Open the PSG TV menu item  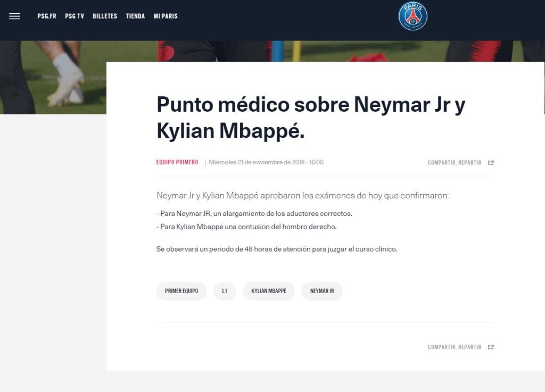tap(75, 16)
